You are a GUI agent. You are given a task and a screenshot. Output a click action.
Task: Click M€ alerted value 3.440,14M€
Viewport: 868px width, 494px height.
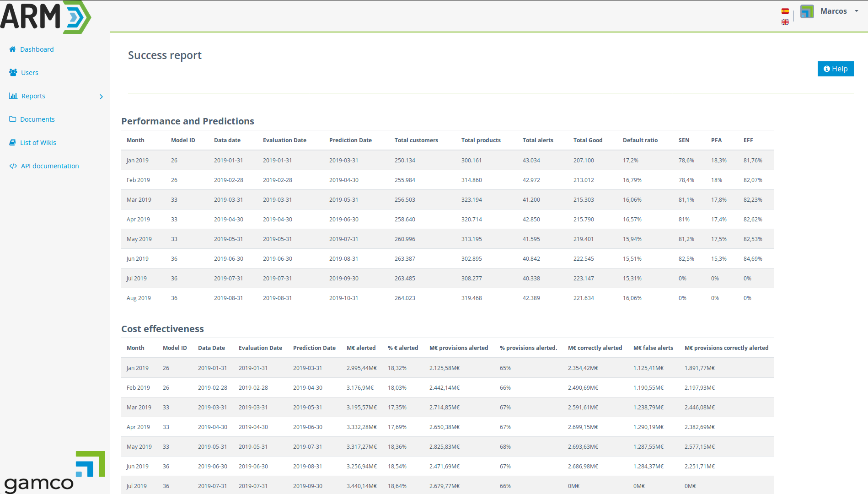tap(362, 486)
